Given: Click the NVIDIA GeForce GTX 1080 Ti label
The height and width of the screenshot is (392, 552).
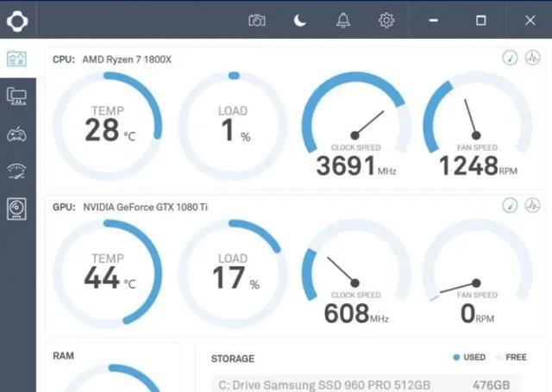Looking at the screenshot, I should coord(145,207).
